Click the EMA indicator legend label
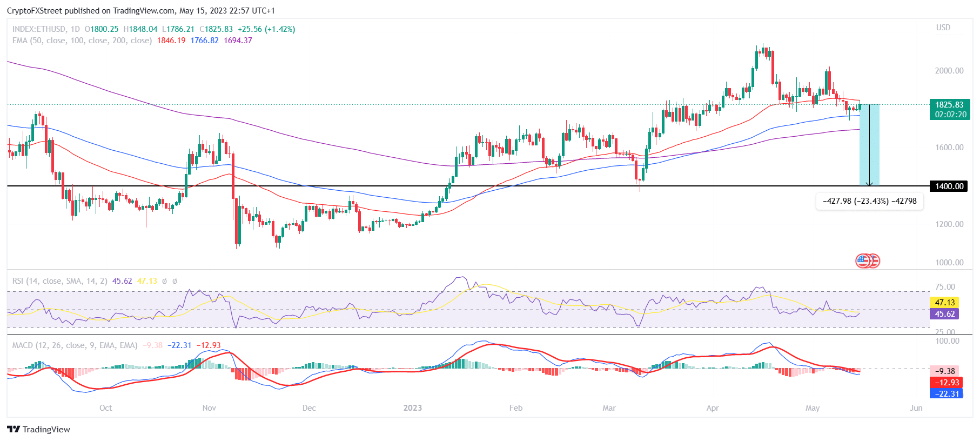980x441 pixels. (x=82, y=41)
